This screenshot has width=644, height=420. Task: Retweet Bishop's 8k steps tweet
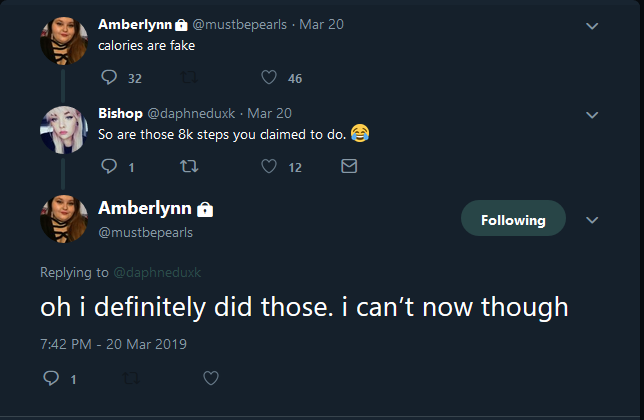(189, 166)
